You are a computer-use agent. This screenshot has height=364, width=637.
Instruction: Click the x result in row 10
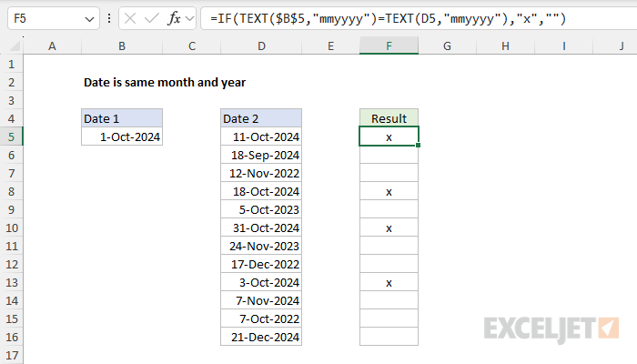tap(389, 227)
